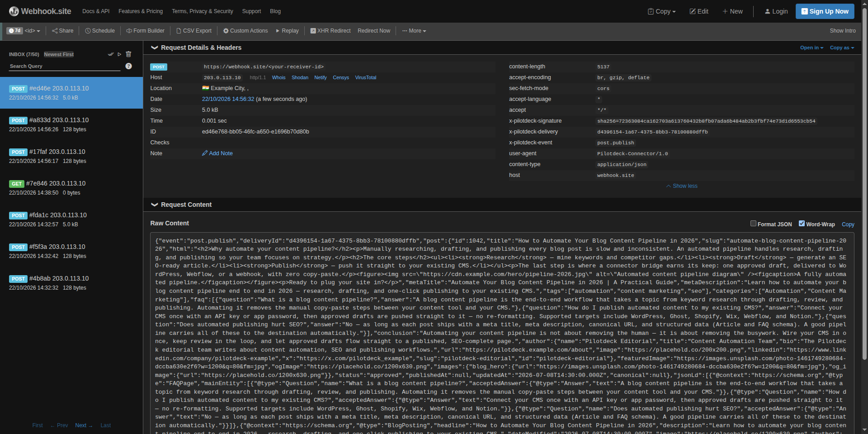868x434 pixels.
Task: Click the Edit button in top bar
Action: point(699,11)
